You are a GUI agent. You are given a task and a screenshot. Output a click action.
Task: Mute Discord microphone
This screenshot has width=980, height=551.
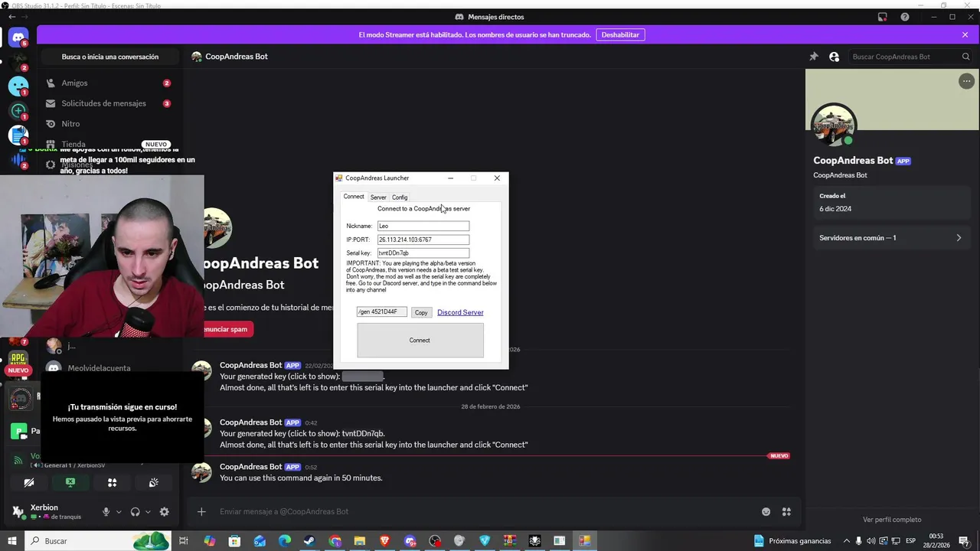click(106, 512)
